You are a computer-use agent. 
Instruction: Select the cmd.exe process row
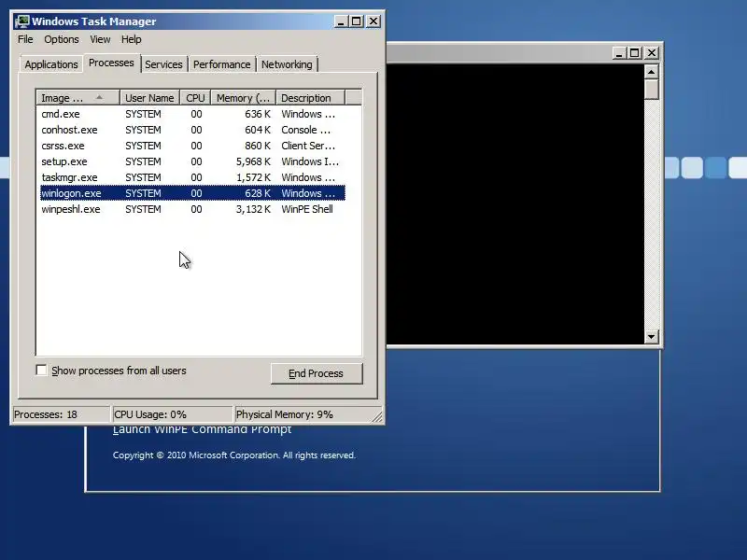(x=192, y=114)
